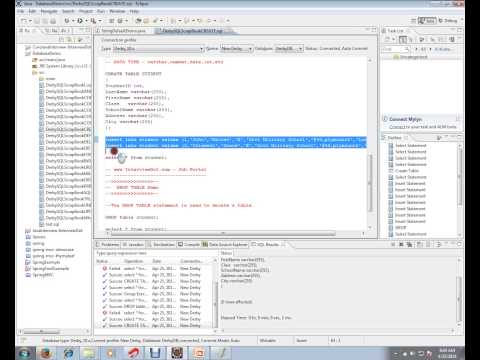Switch to the Java perspective
Image resolution: width=480 pixels, height=360 pixels.
coord(427,21)
